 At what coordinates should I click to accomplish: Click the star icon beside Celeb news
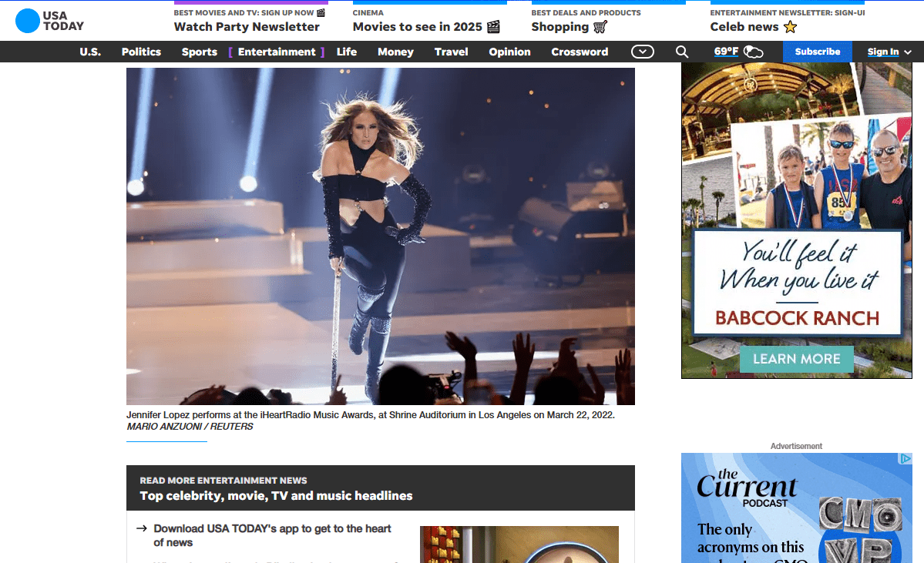click(790, 26)
